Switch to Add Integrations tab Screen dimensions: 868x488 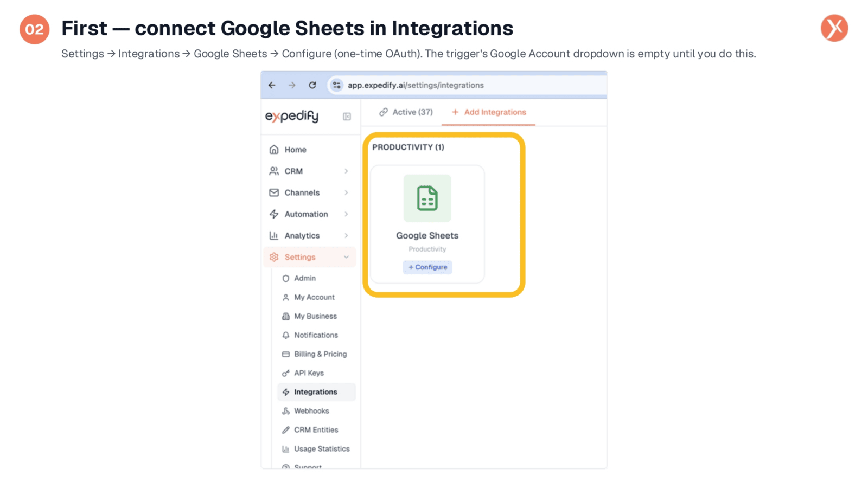point(489,112)
